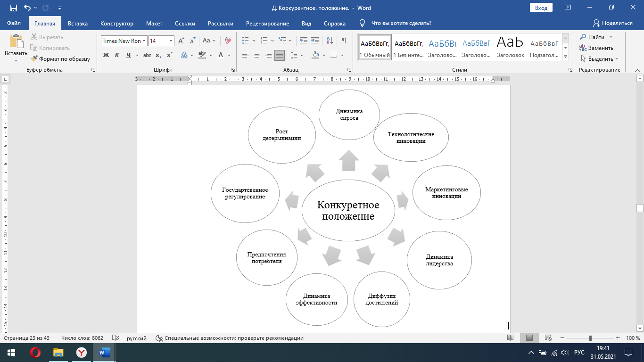Switch to the Макет tab
The image size is (644, 362).
pos(154,23)
